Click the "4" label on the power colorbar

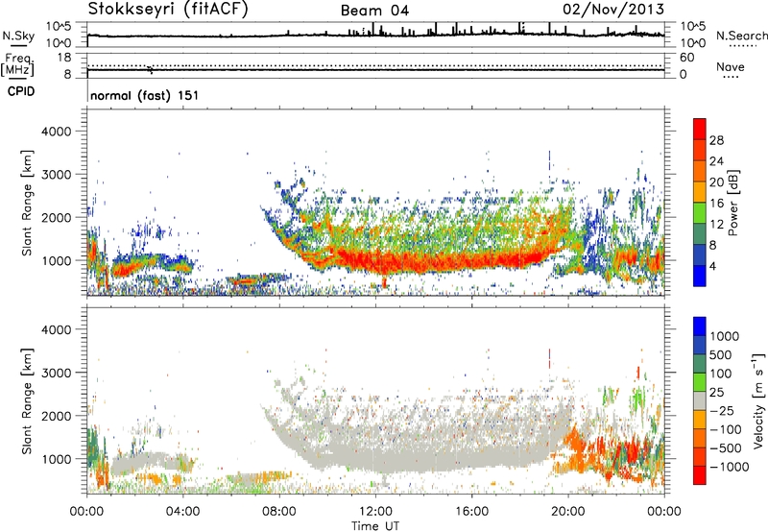pos(712,266)
